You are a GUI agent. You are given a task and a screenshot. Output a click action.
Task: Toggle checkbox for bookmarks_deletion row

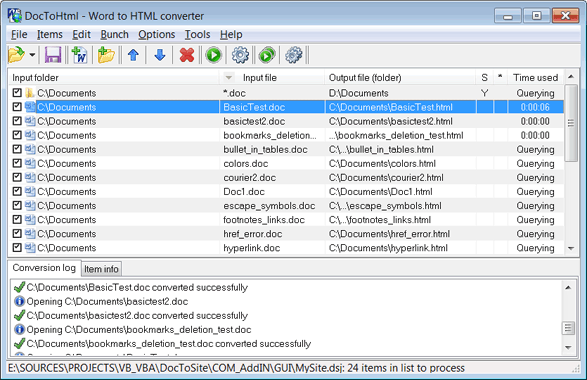coord(17,135)
